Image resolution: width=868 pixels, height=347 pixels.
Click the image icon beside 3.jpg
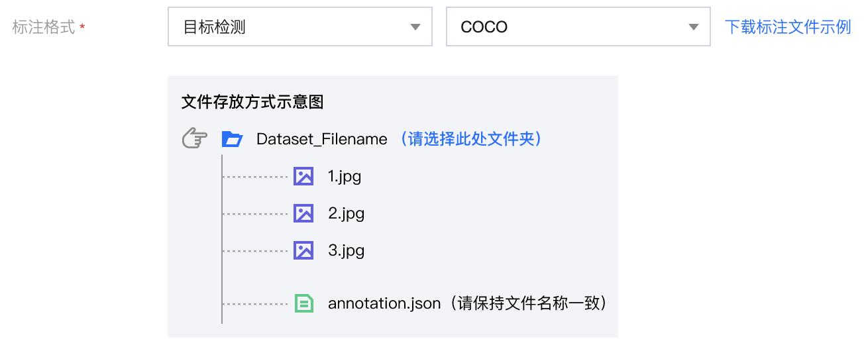click(303, 250)
